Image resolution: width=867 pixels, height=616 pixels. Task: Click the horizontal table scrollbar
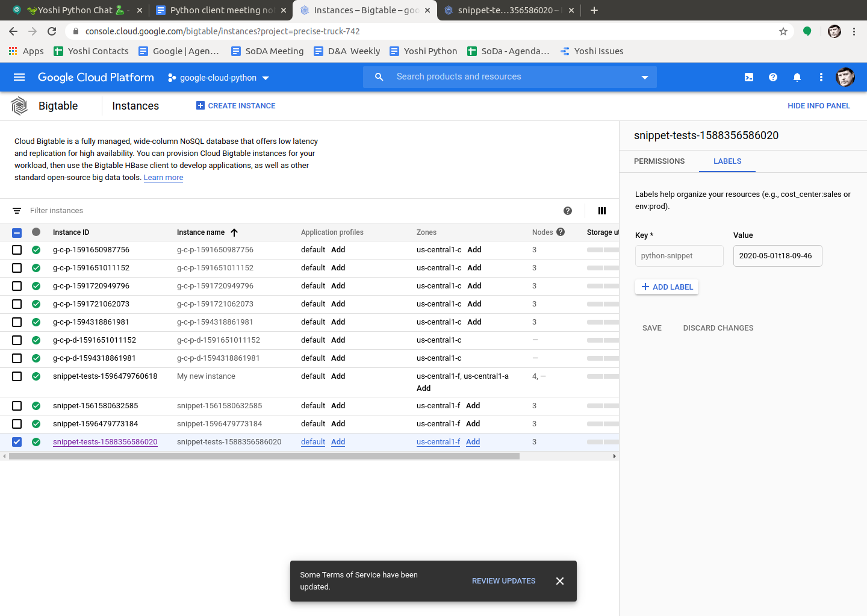click(264, 456)
